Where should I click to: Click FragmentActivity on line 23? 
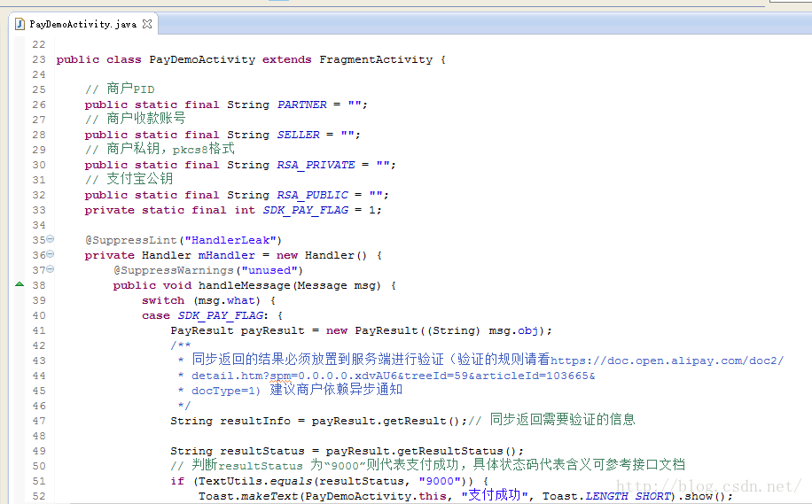(x=376, y=59)
